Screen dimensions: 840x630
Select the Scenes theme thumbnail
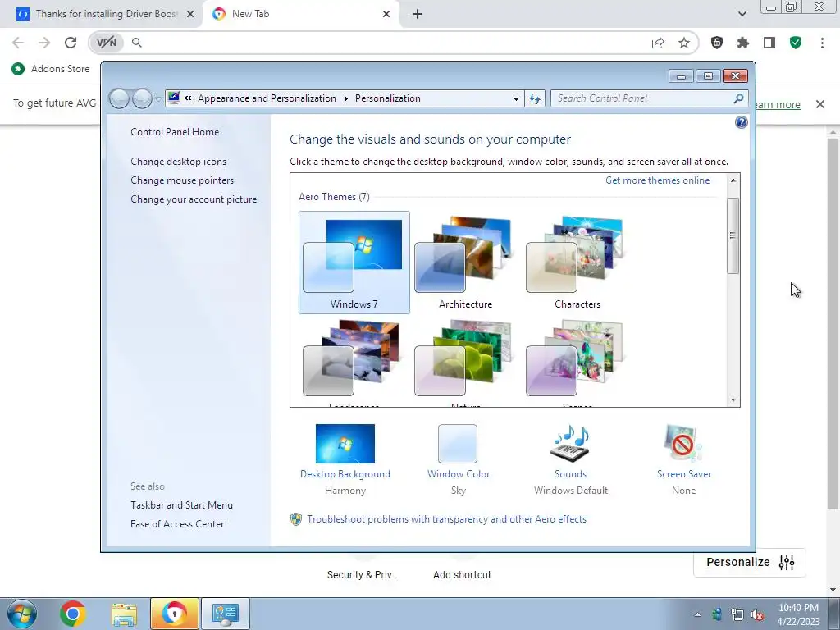(x=577, y=360)
